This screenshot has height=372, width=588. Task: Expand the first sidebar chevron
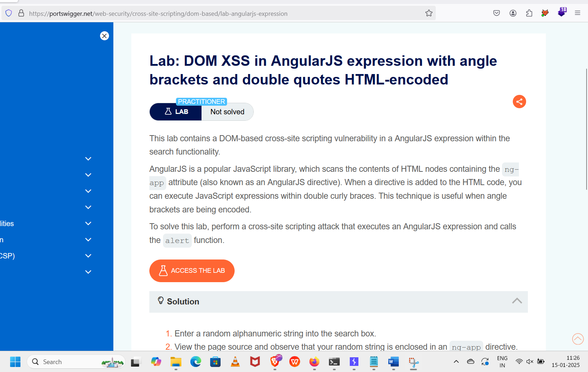[88, 159]
